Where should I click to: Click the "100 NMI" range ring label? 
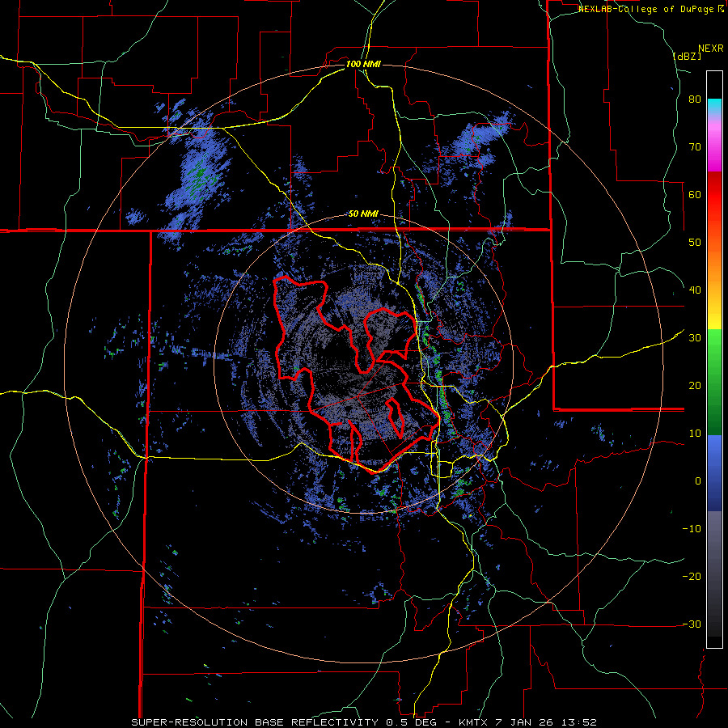pyautogui.click(x=363, y=64)
